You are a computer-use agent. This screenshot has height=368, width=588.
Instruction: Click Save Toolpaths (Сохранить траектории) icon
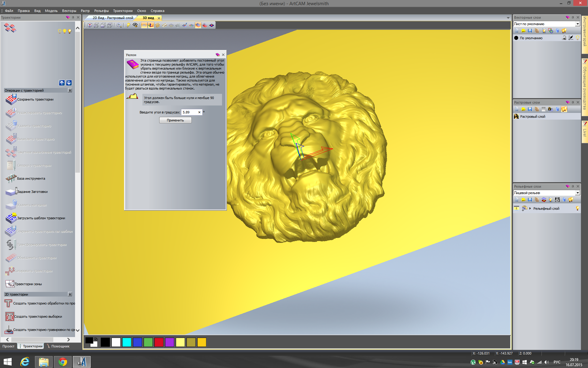click(11, 99)
